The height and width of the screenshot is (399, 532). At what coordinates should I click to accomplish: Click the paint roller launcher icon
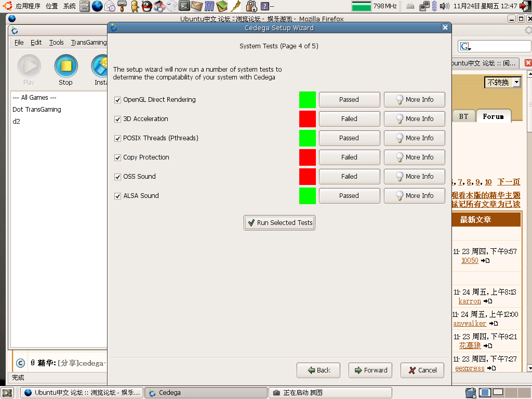122,6
